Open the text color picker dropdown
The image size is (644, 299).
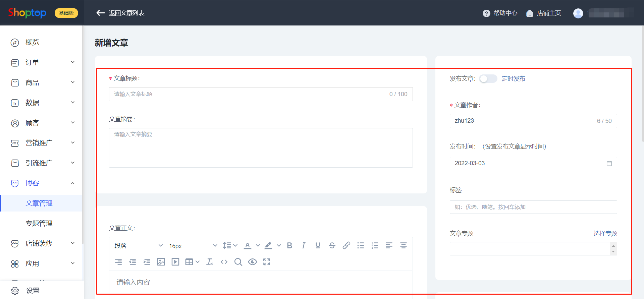click(258, 245)
